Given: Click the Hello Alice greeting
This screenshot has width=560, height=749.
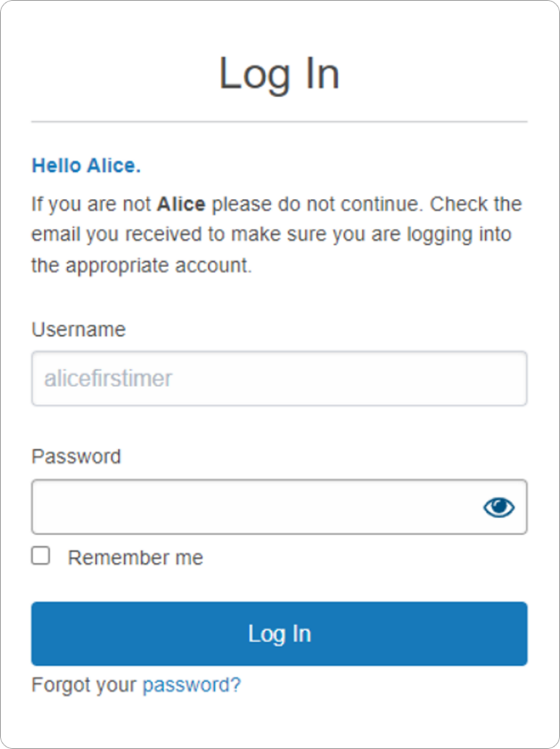Looking at the screenshot, I should (86, 166).
